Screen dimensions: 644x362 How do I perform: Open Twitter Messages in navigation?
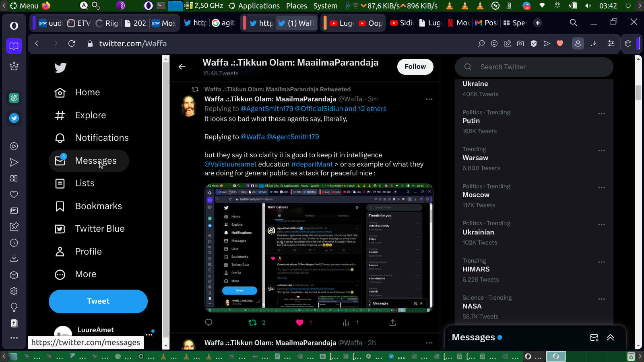point(89,161)
